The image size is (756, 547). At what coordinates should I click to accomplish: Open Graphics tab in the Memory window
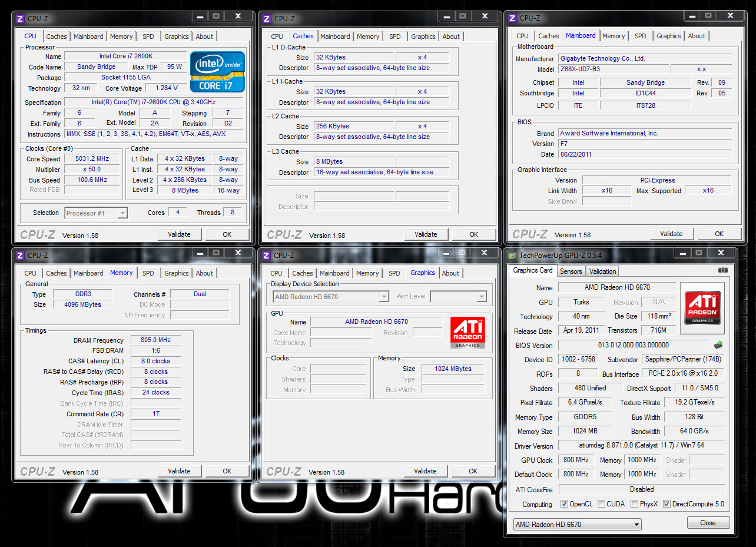tap(177, 273)
